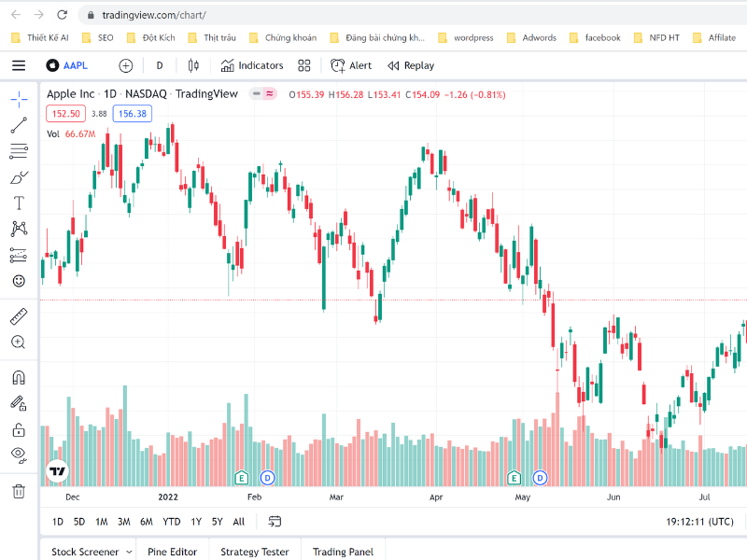Open the D interval dropdown
The image size is (747, 560).
(160, 65)
